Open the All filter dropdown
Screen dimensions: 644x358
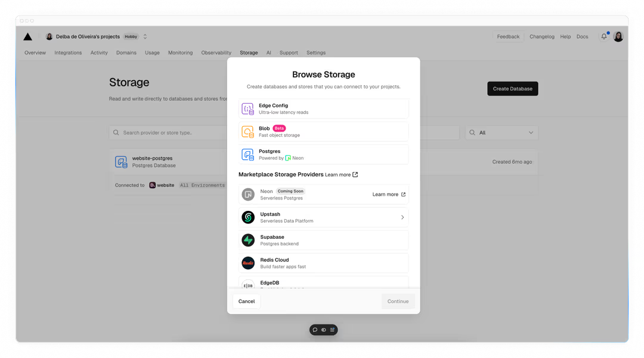pyautogui.click(x=501, y=132)
